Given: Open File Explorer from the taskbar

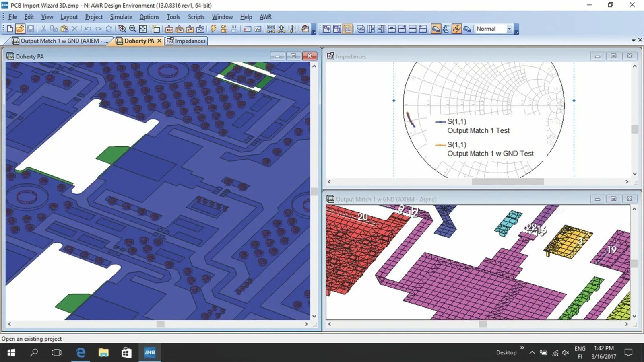Looking at the screenshot, I should point(103,353).
